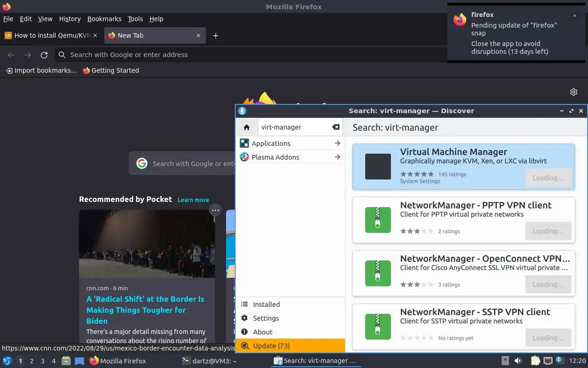Select NetworkManager - SSTP VPN client title
588x368 pixels.
(475, 312)
